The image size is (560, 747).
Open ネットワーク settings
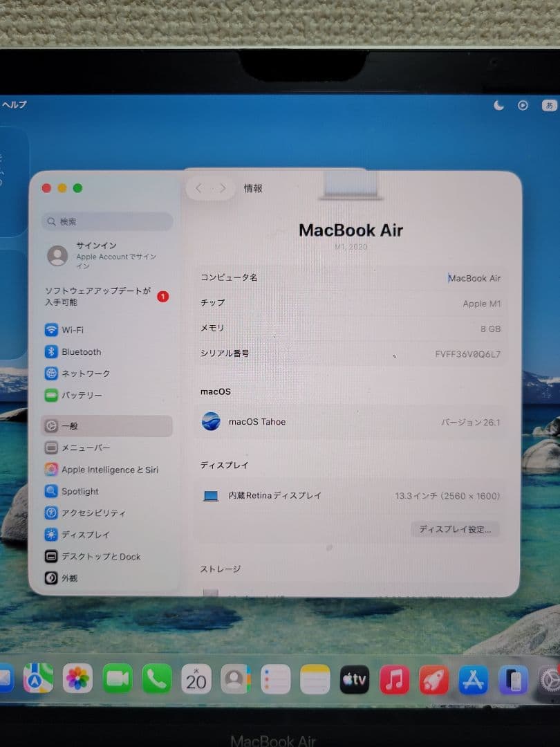83,373
